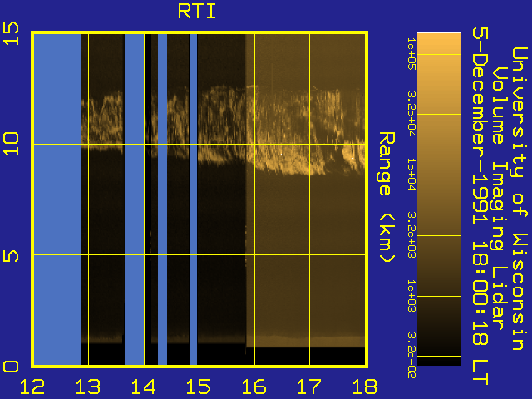This screenshot has width=532, height=399.
Task: Click the 5 range axis label
Action: [x=11, y=256]
